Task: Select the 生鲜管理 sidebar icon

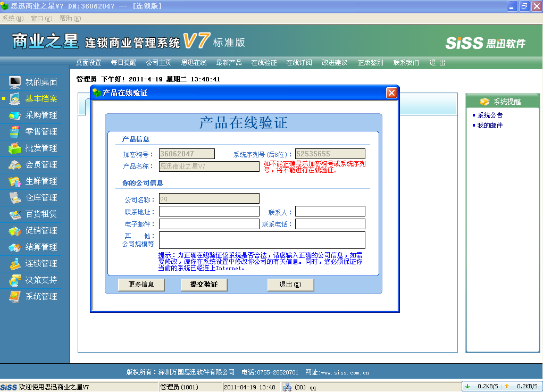Action: (x=15, y=181)
